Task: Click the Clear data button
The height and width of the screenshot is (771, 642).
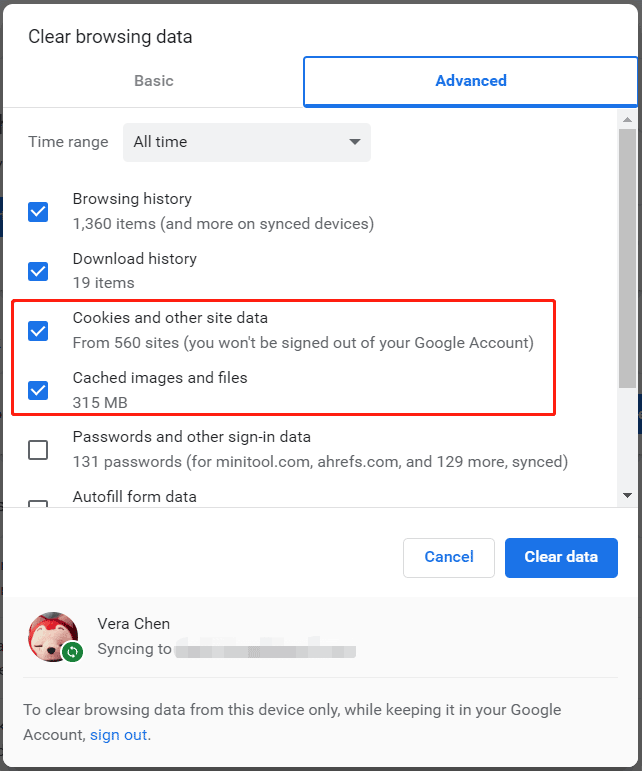Action: pos(561,558)
